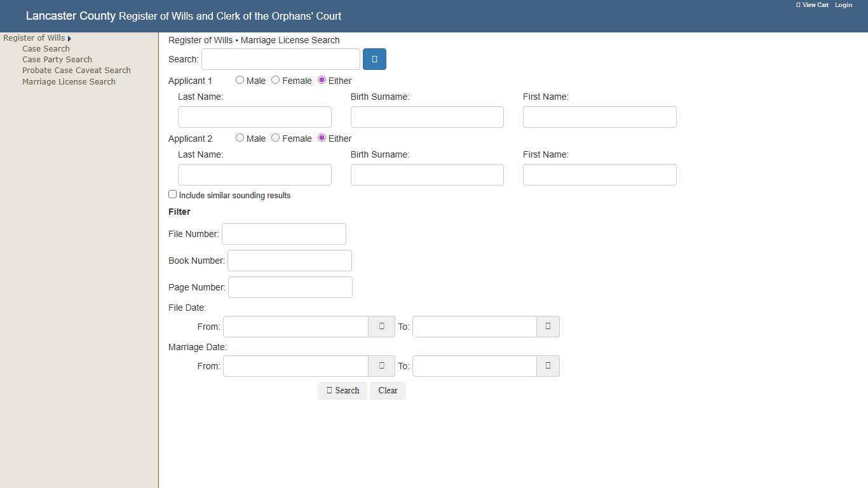Click the blue search icon button
The image size is (868, 488).
(x=374, y=59)
